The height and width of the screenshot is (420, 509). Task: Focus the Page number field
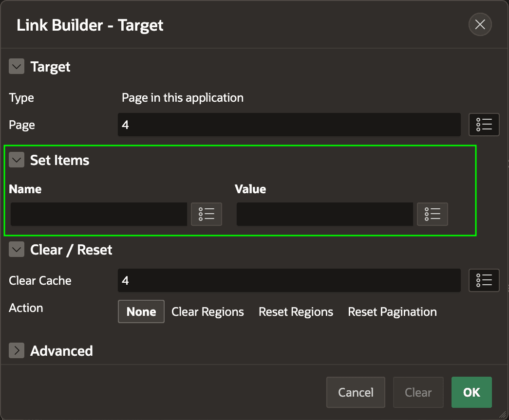(x=289, y=125)
